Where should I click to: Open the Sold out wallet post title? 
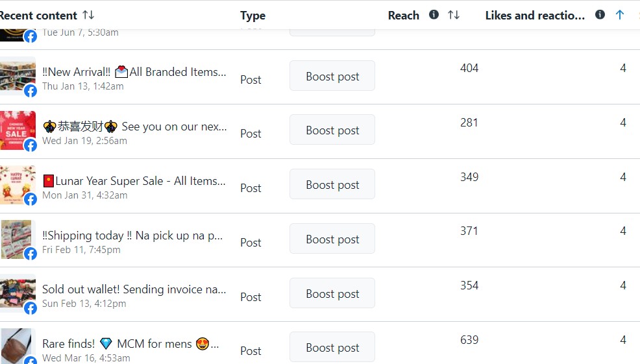[x=134, y=289]
